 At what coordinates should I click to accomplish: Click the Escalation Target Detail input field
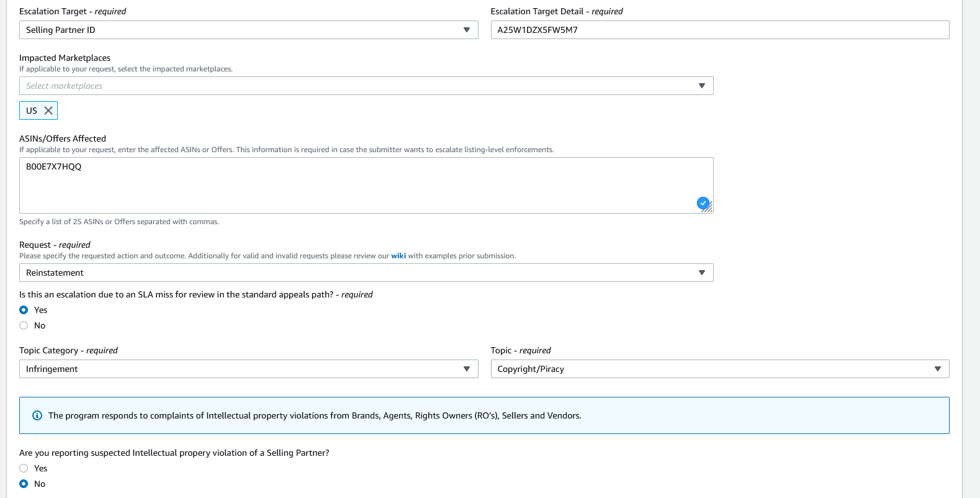click(x=719, y=30)
